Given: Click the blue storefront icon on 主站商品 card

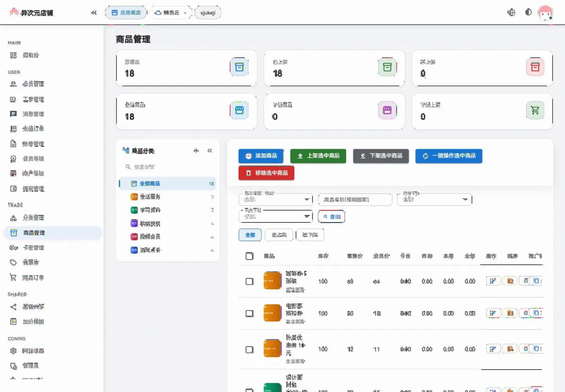Looking at the screenshot, I should click(239, 110).
